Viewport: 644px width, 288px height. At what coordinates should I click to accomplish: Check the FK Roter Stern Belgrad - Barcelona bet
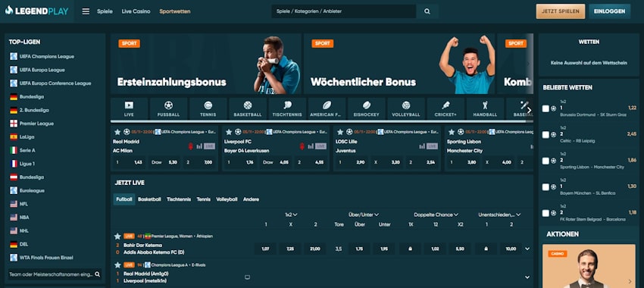tap(546, 213)
